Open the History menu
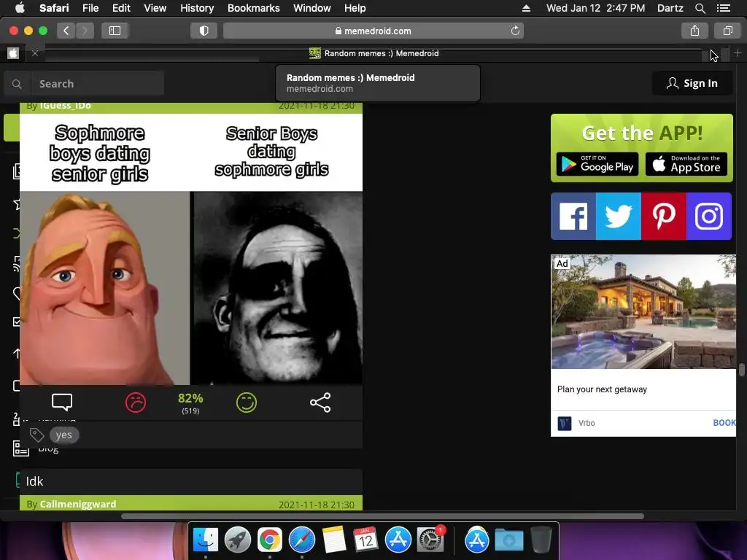 tap(197, 8)
